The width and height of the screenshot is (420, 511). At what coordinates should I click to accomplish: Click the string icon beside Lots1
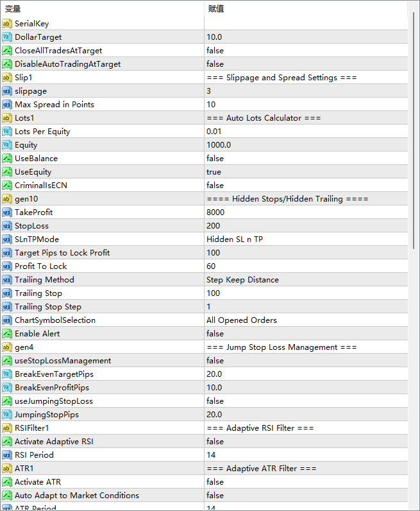7,118
